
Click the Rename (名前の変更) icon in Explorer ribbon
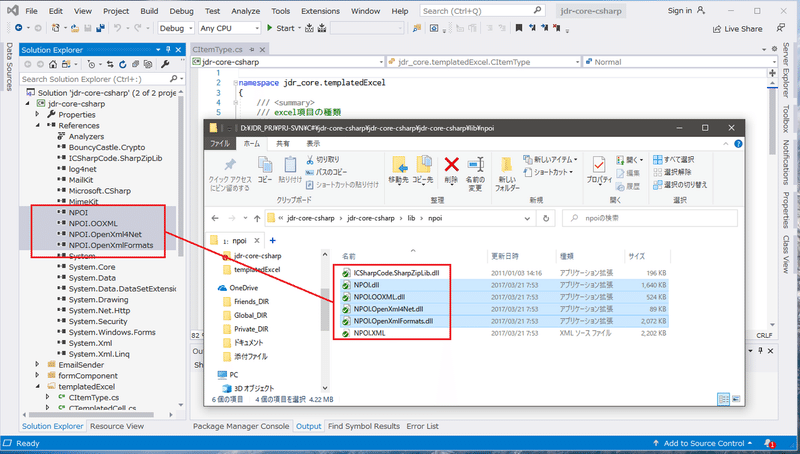[476, 165]
